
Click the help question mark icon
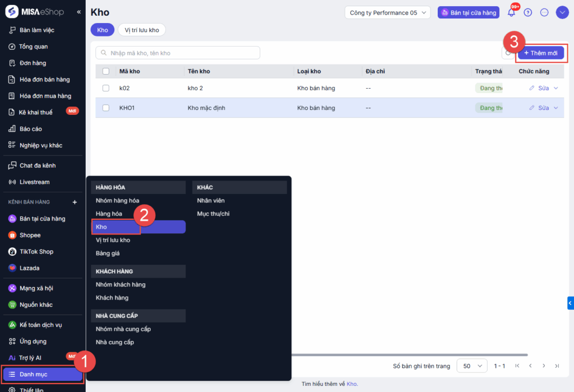click(527, 12)
